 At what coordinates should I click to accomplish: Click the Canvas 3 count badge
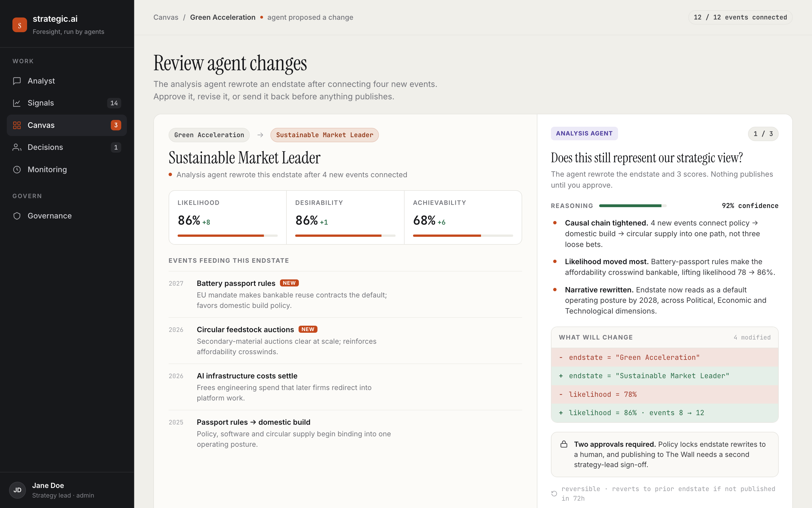coord(116,125)
